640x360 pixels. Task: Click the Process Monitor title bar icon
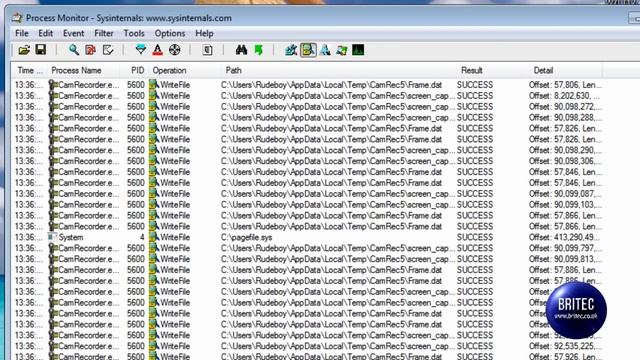(17, 18)
